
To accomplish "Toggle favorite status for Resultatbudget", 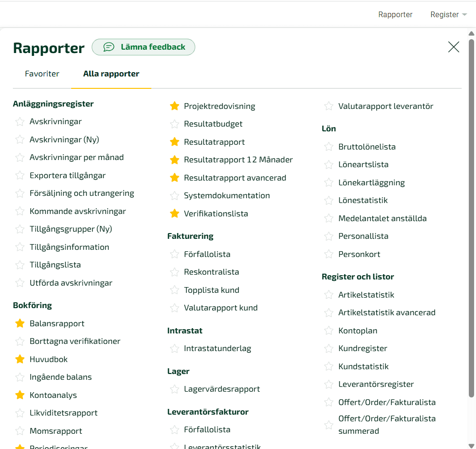I will pos(174,124).
